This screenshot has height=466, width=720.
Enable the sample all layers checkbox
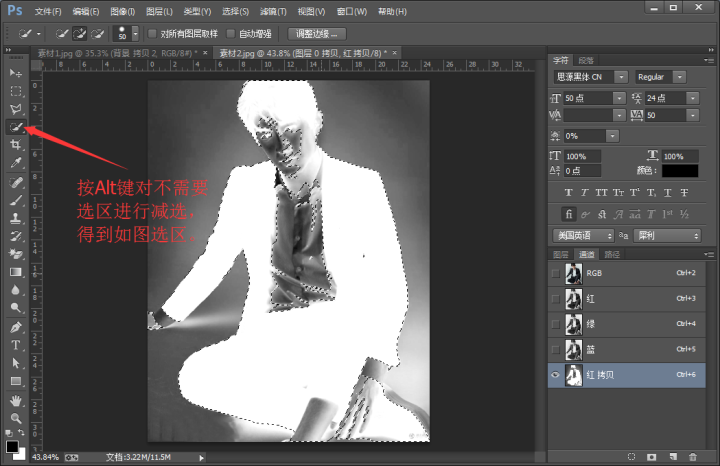click(x=152, y=33)
